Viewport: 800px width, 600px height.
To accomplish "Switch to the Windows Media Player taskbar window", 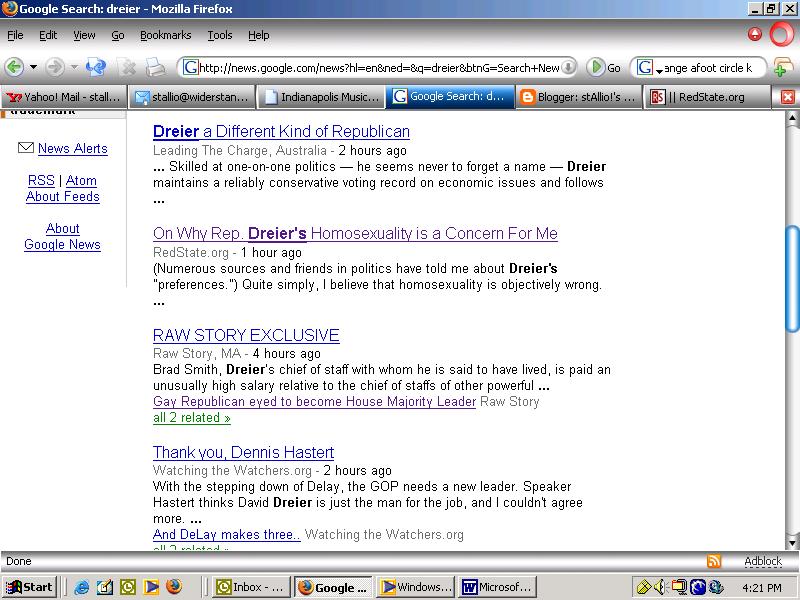I will 416,587.
